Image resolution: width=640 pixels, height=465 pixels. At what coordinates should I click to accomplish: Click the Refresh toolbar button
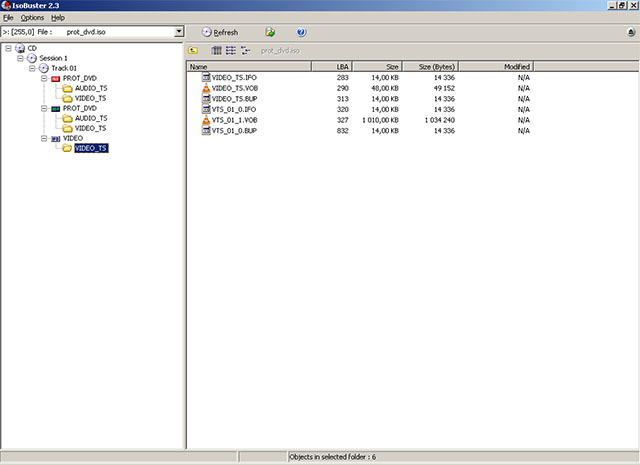pos(220,32)
